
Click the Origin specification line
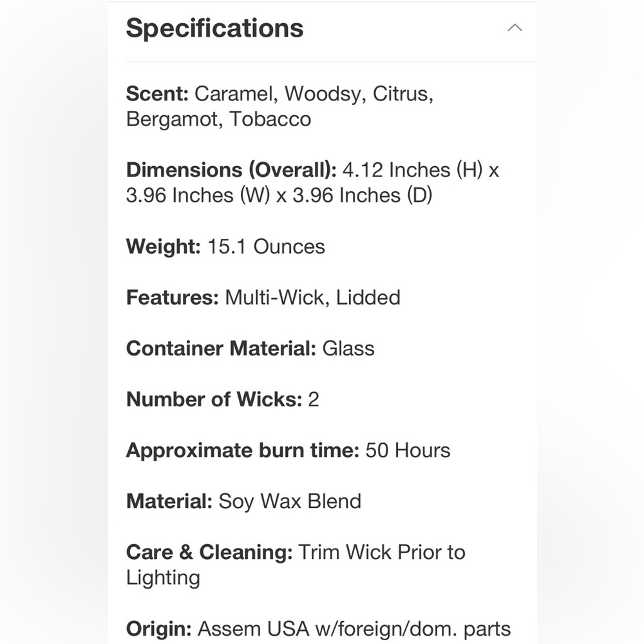(x=318, y=629)
